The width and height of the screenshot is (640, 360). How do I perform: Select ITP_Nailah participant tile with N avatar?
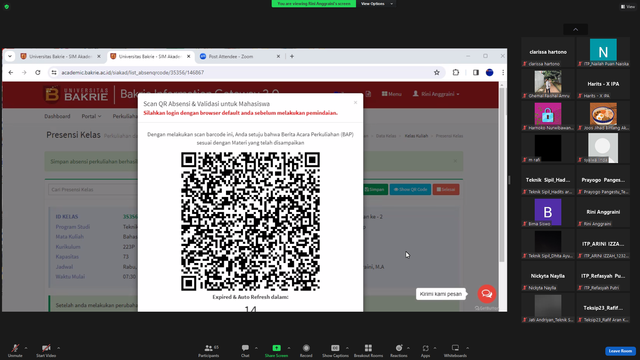[603, 52]
